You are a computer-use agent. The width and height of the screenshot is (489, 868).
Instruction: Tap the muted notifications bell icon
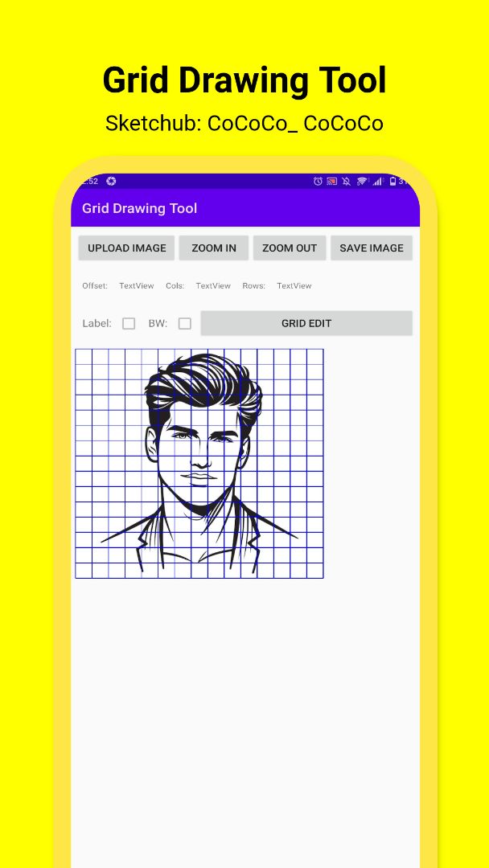347,182
